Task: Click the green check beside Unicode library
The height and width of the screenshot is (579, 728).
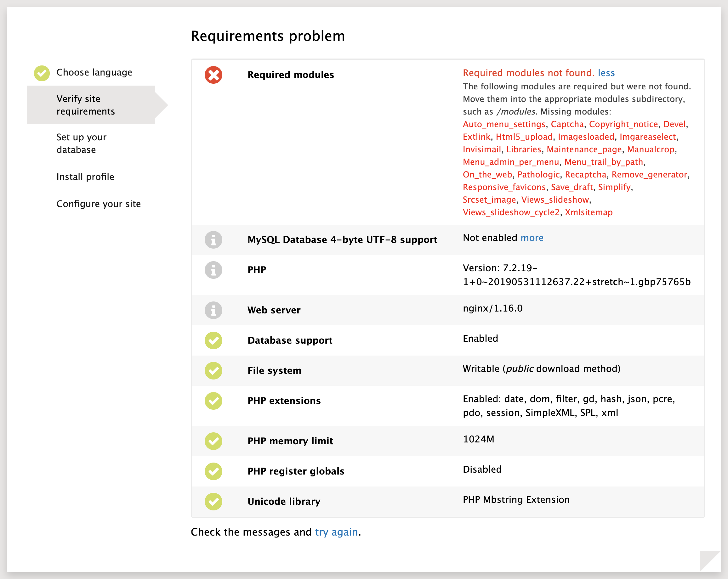Action: click(x=213, y=501)
